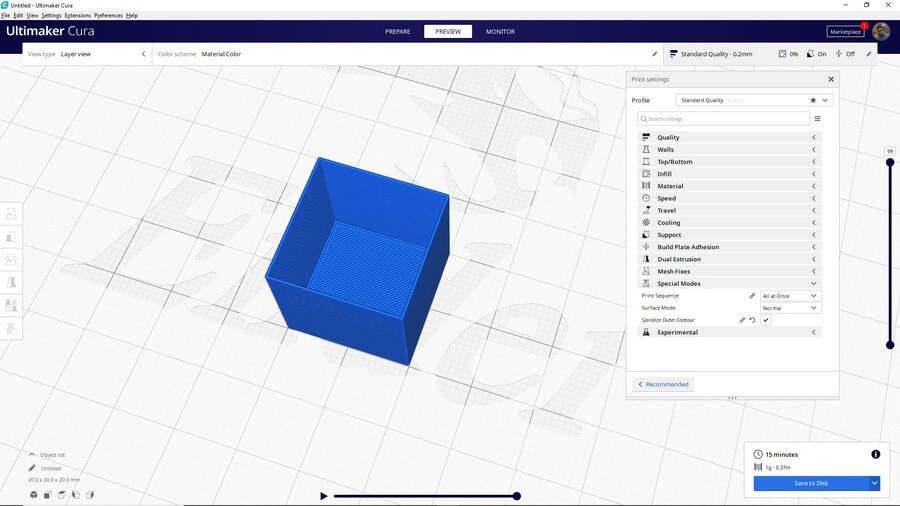This screenshot has width=900, height=506.
Task: Select the Move tool in left toolbar
Action: (x=11, y=213)
